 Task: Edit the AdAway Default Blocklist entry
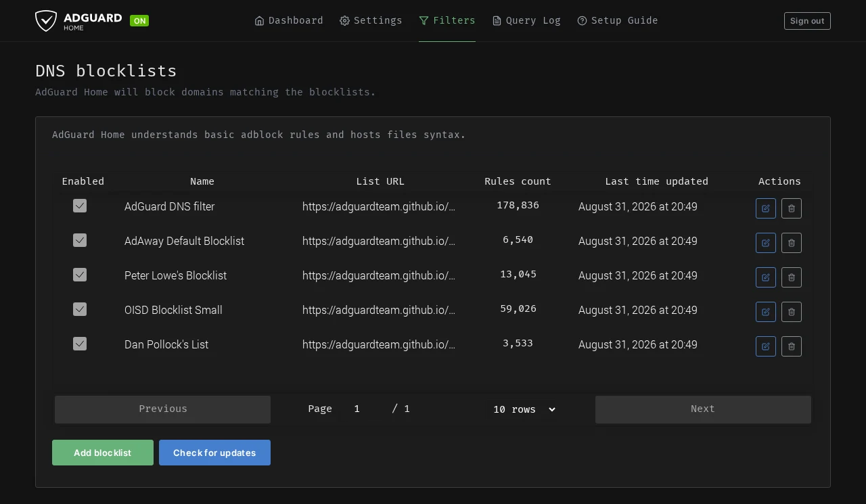click(x=766, y=243)
